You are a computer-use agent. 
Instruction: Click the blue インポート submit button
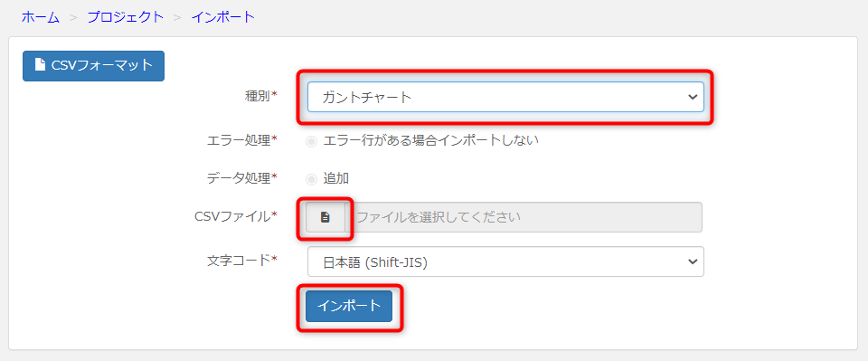point(349,306)
